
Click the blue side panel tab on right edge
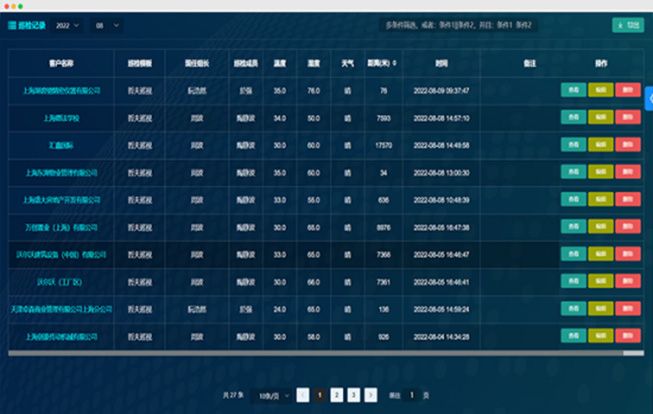click(648, 98)
